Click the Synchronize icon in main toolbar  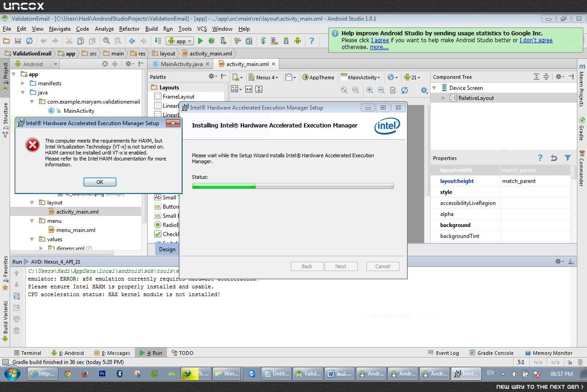[x=29, y=41]
